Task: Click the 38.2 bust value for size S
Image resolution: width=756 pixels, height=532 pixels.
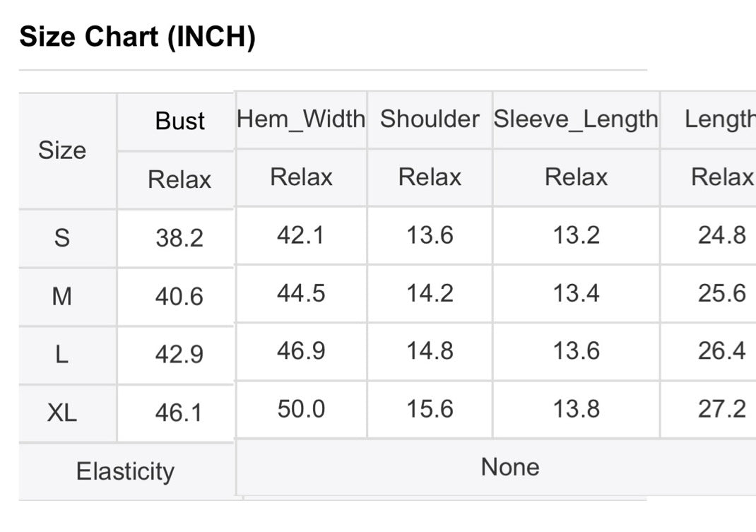Action: (x=179, y=238)
